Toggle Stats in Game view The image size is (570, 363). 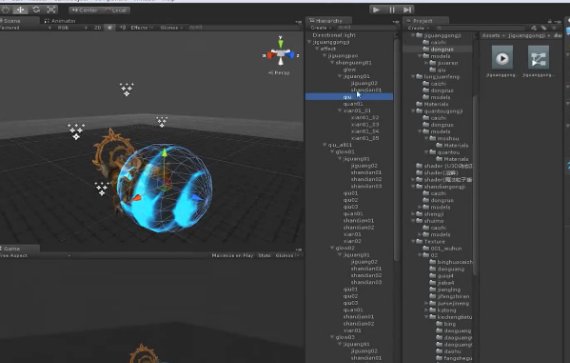tap(264, 255)
